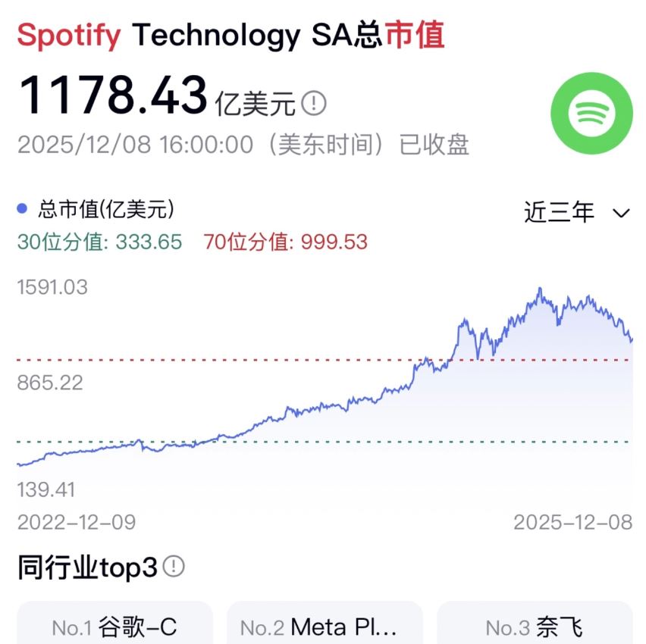Screen dimensions: 646x644
Task: Select the 70位分值 red indicator label
Action: point(285,242)
